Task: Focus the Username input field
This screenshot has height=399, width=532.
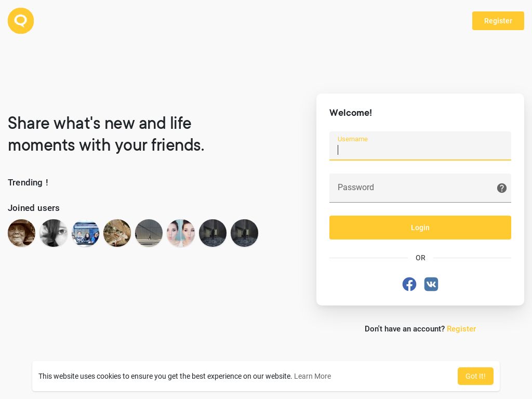Action: pyautogui.click(x=420, y=146)
